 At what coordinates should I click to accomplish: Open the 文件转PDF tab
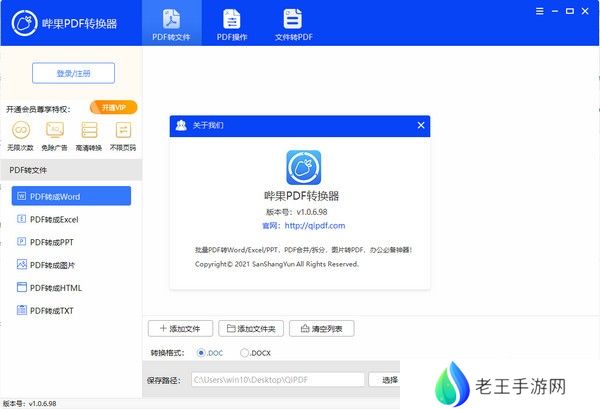[x=293, y=24]
